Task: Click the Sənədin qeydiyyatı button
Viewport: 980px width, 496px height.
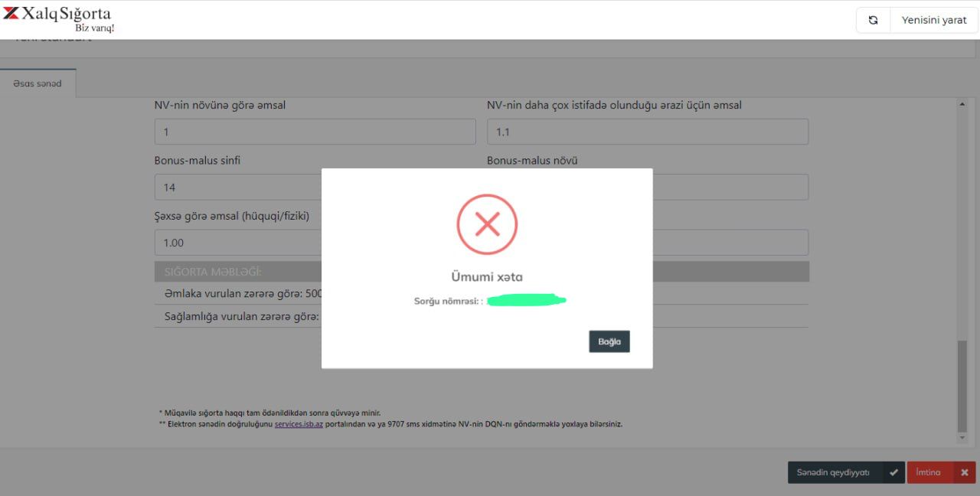Action: coord(834,472)
